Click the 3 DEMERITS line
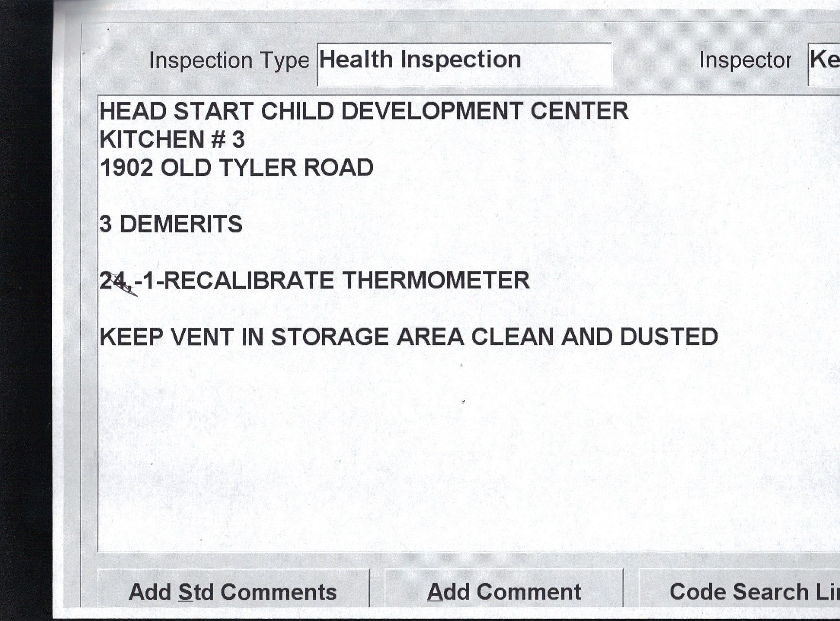 coord(171,225)
